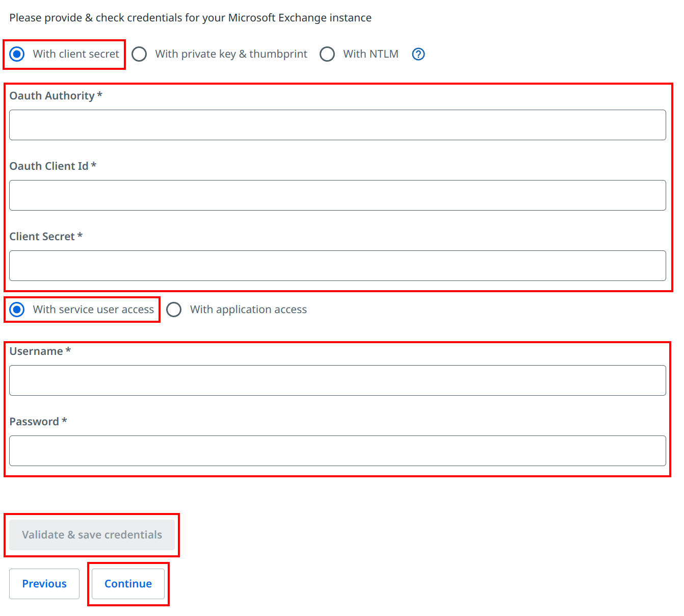Viewport: 684px width, 616px height.
Task: Focus the Oauth Authority text field
Action: click(x=337, y=125)
